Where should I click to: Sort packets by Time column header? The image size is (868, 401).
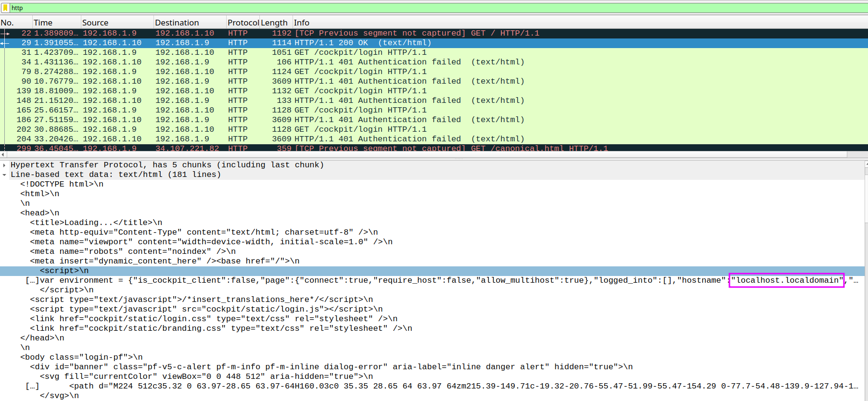point(56,23)
